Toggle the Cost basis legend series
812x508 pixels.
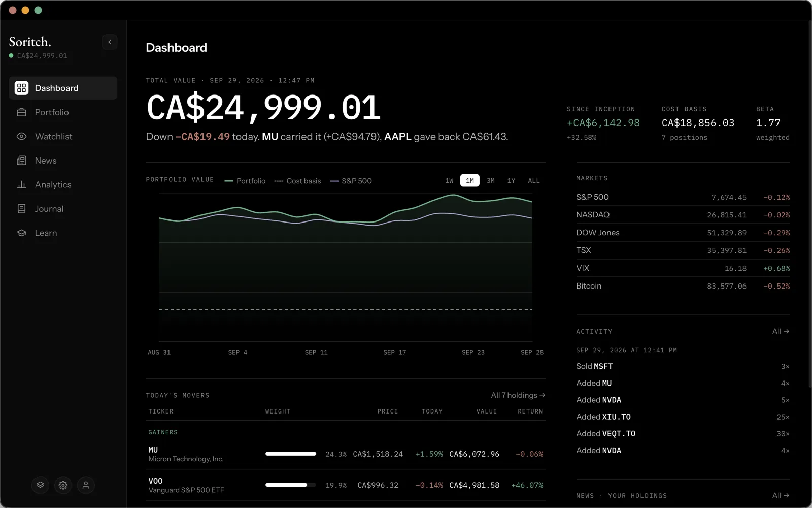[x=297, y=181]
